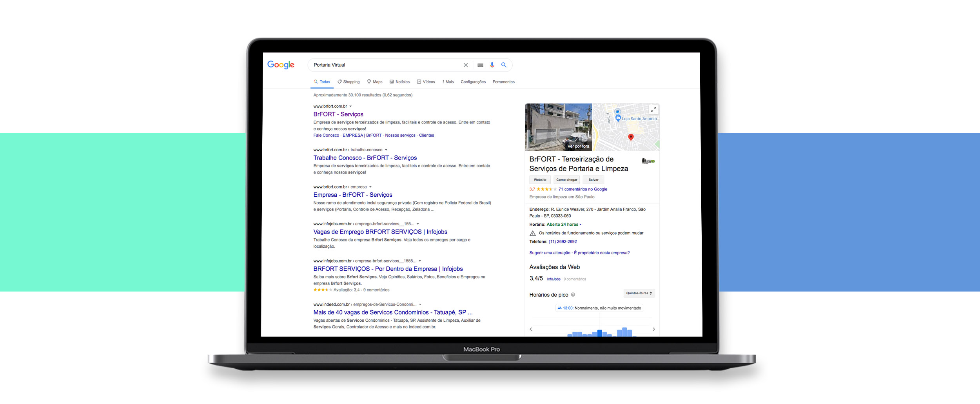Open the Mais menu
Image resolution: width=980 pixels, height=404 pixels.
(x=448, y=82)
